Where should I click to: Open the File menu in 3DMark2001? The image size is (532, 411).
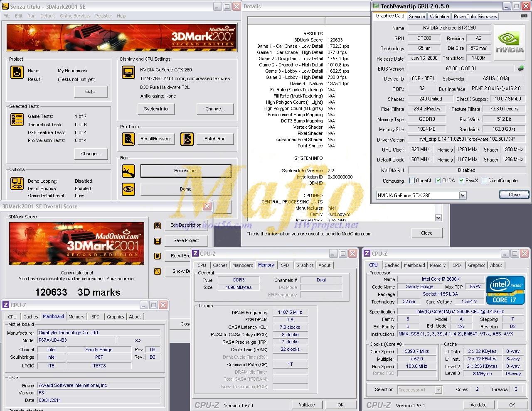point(7,16)
